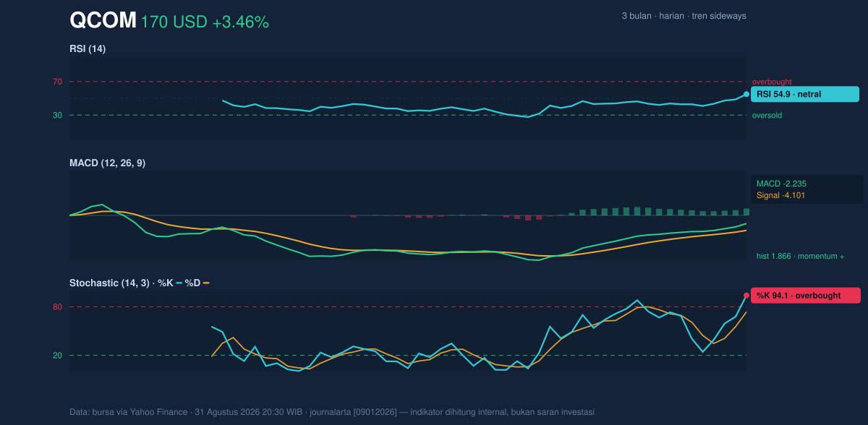The image size is (868, 425).
Task: Click the %K 94.1 · overbought badge
Action: (806, 295)
